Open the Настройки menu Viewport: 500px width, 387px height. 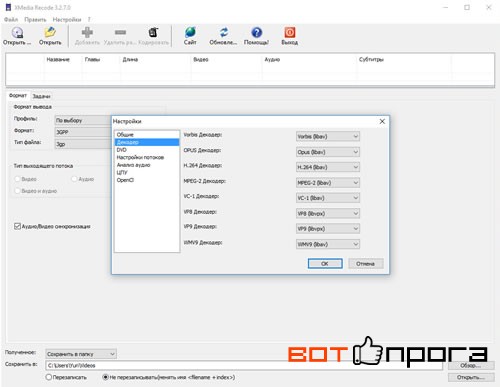click(67, 19)
